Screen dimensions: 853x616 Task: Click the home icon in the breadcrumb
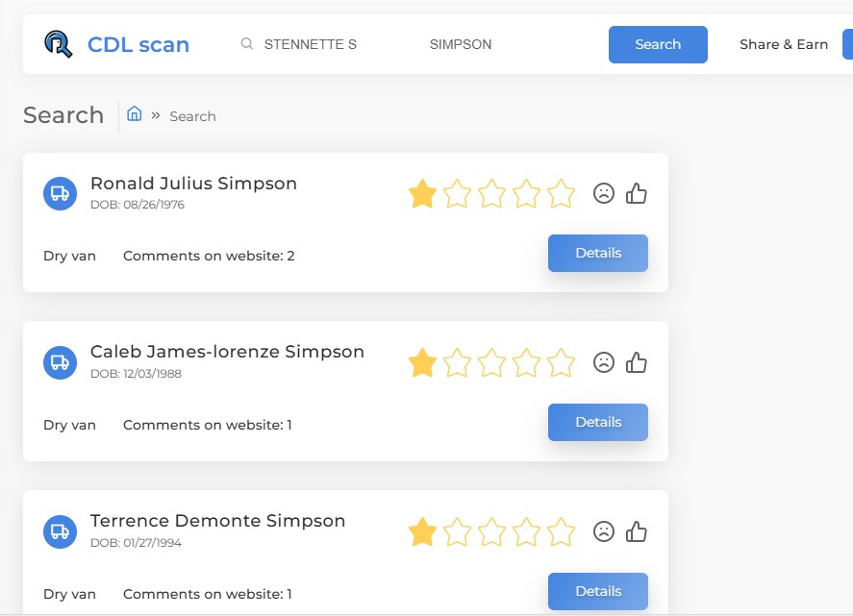tap(135, 113)
